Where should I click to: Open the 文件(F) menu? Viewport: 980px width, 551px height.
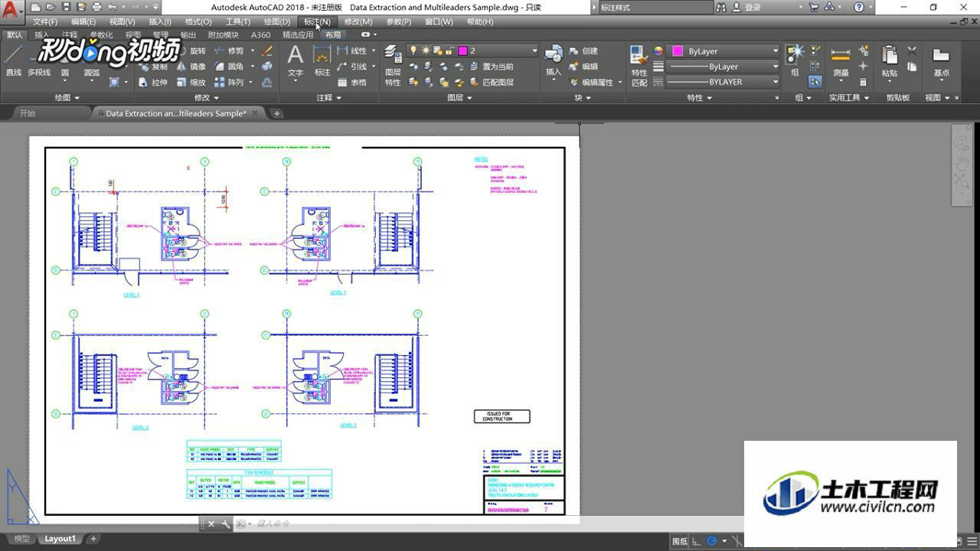pyautogui.click(x=44, y=21)
